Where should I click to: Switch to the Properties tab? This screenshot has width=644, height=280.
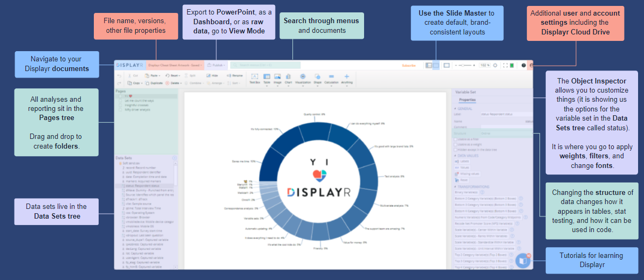[467, 100]
